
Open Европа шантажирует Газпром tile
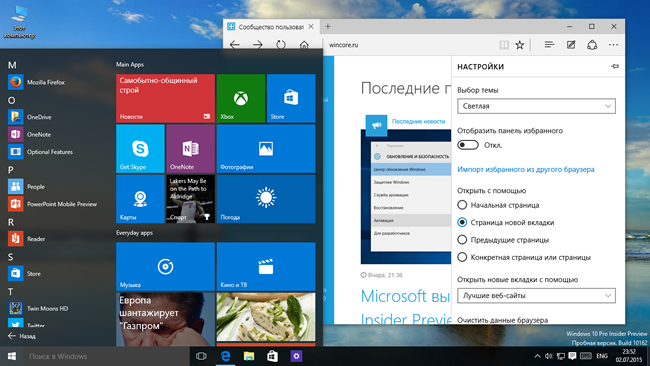165,319
